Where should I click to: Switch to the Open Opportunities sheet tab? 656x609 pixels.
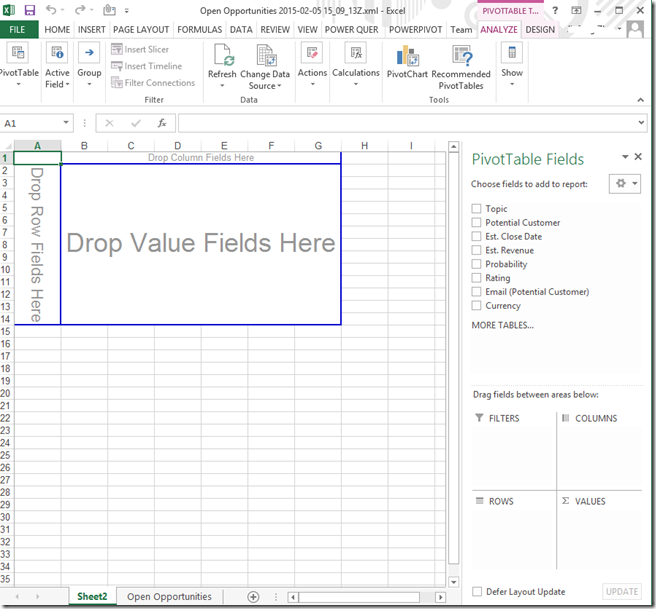tap(169, 596)
